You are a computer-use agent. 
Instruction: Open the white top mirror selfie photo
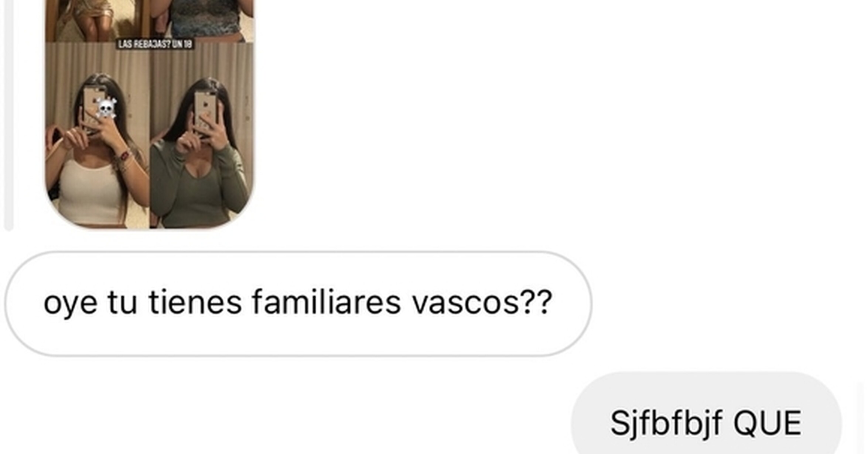(98, 135)
